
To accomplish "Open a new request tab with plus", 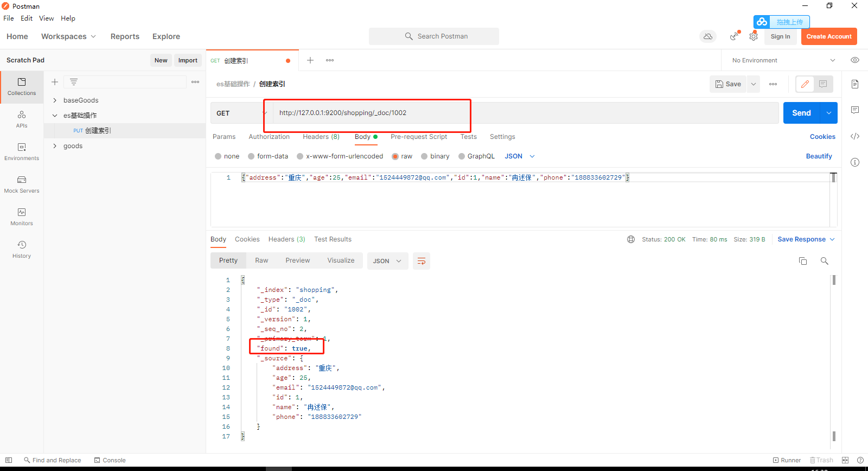I will pos(310,60).
